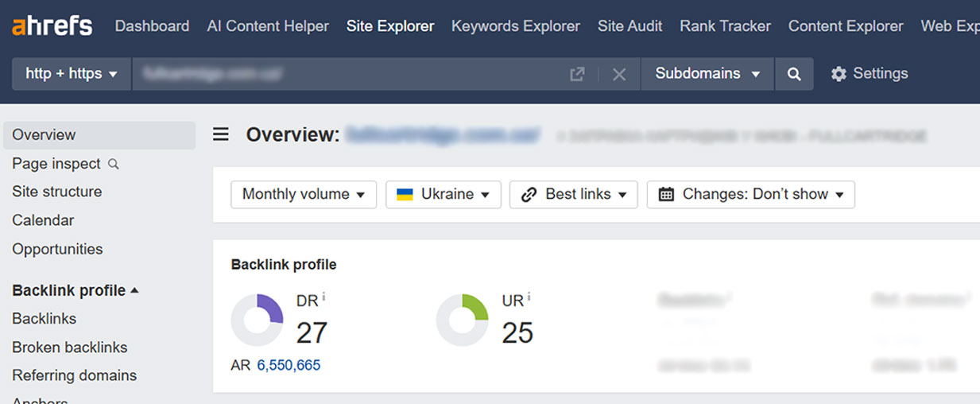Go to Keywords Explorer tab
This screenshot has width=980, height=404.
point(515,26)
